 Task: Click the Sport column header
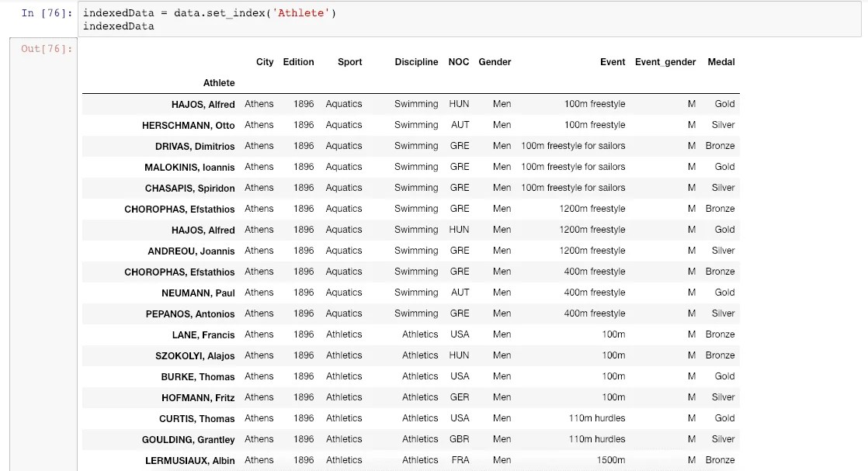(350, 62)
